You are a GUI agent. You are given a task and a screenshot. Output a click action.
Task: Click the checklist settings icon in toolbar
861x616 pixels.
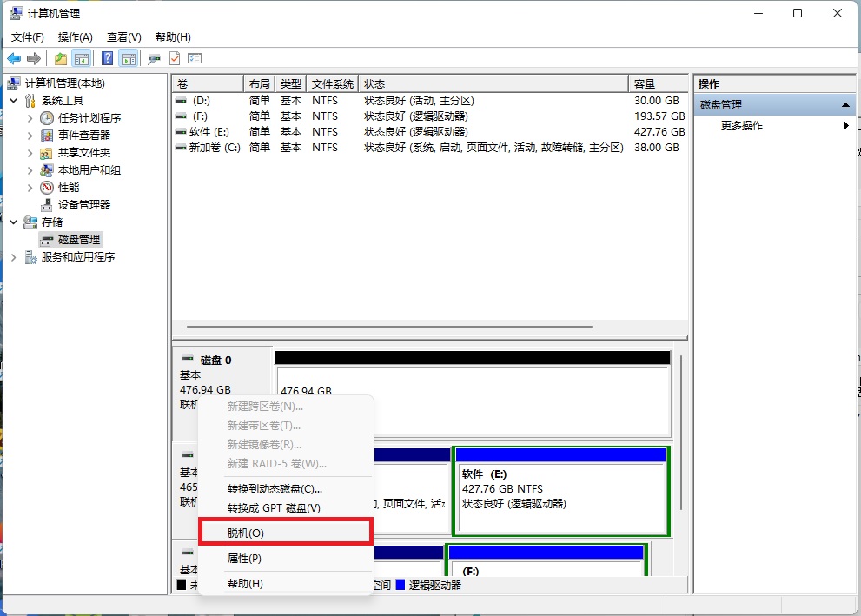pyautogui.click(x=195, y=58)
